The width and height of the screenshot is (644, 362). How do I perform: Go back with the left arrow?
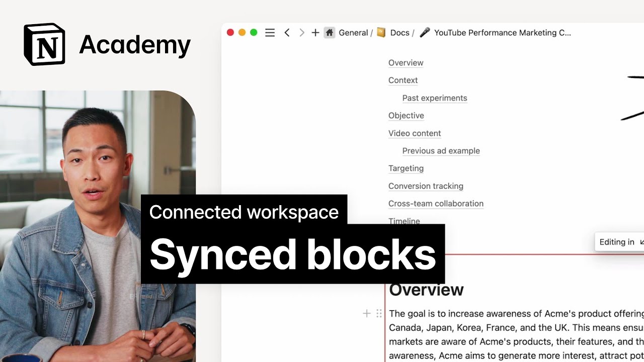[x=287, y=33]
